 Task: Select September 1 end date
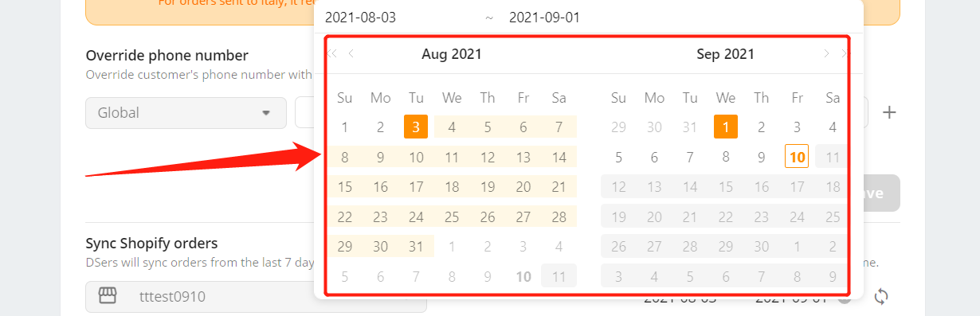(x=725, y=127)
